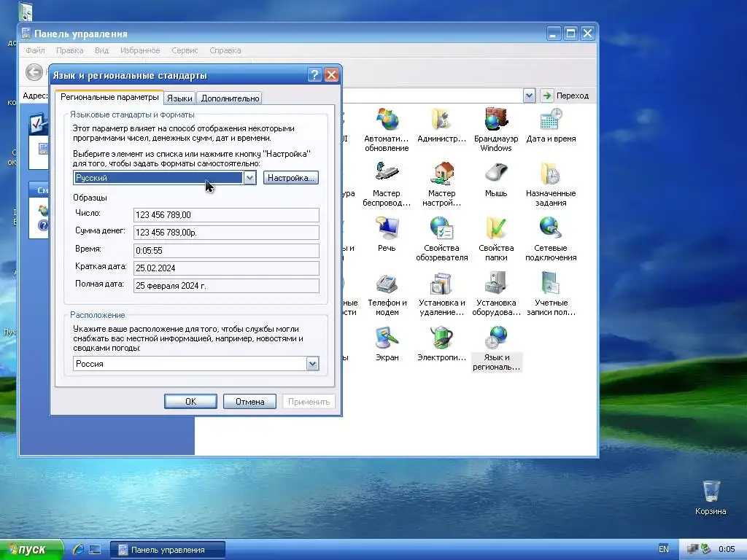Screen dimensions: 747x560
Task: Expand the Россия location dropdown
Action: pos(312,364)
